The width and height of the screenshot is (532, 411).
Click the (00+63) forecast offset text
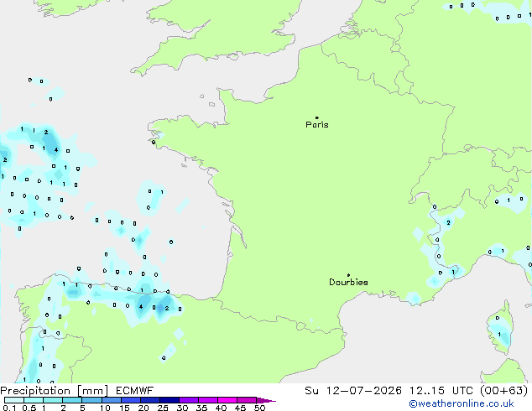coord(503,391)
